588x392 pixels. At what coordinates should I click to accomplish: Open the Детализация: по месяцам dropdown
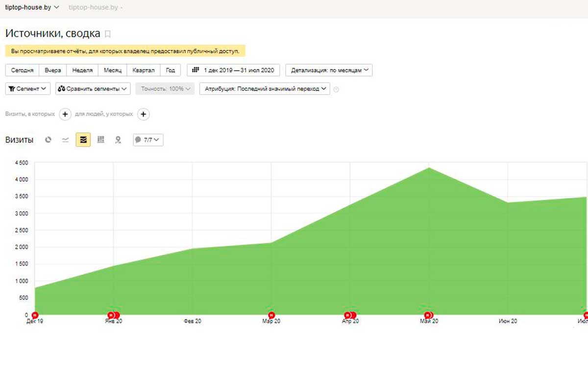(329, 70)
